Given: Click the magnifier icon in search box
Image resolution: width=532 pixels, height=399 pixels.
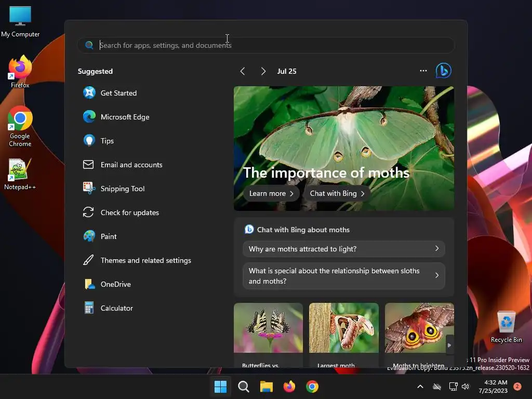Looking at the screenshot, I should pyautogui.click(x=89, y=45).
